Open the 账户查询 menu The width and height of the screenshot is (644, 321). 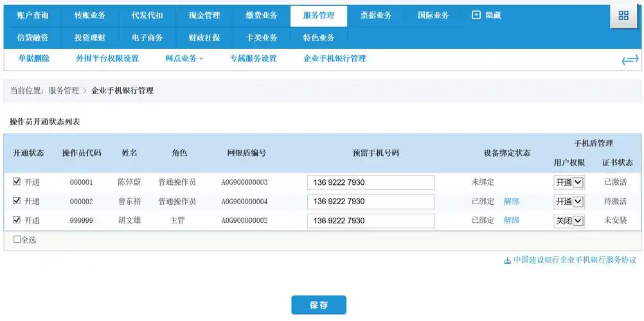[32, 15]
